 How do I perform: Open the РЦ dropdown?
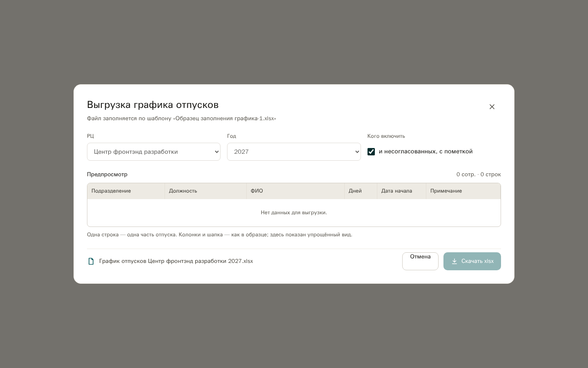[154, 152]
